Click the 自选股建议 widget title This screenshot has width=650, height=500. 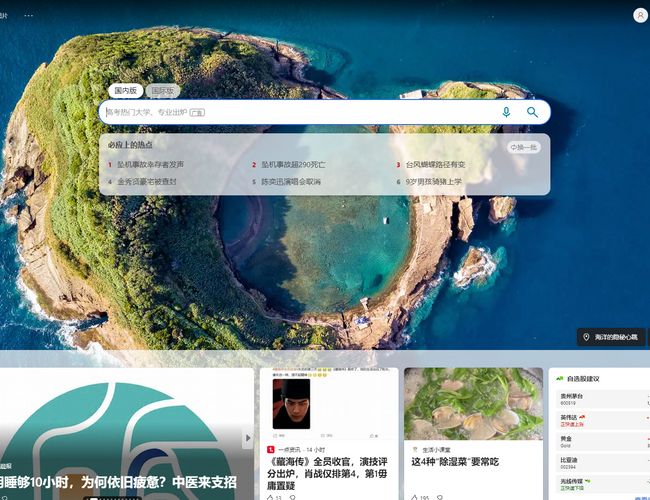pyautogui.click(x=583, y=379)
